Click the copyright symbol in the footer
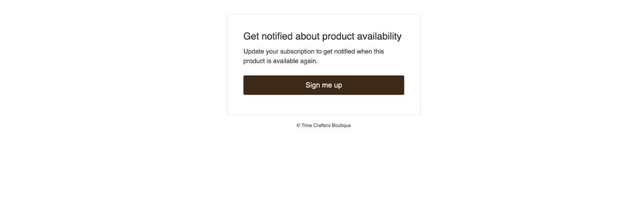Image resolution: width=644 pixels, height=223 pixels. pos(298,125)
